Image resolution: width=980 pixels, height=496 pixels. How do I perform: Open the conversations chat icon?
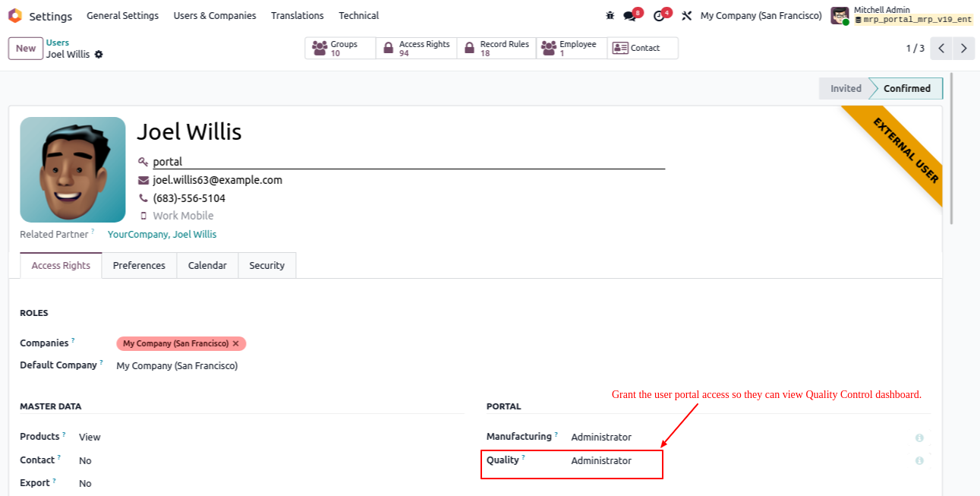point(629,16)
